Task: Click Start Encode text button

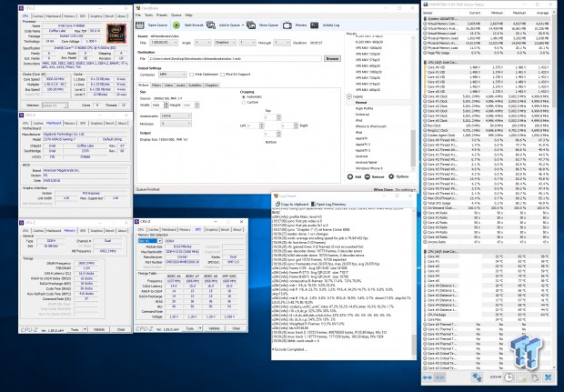Action: pos(194,25)
